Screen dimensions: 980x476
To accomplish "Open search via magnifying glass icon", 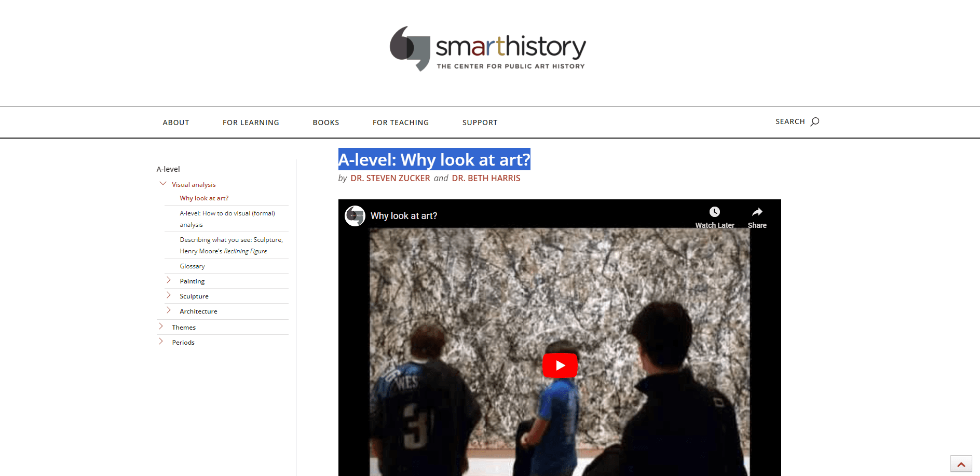I will [x=815, y=121].
